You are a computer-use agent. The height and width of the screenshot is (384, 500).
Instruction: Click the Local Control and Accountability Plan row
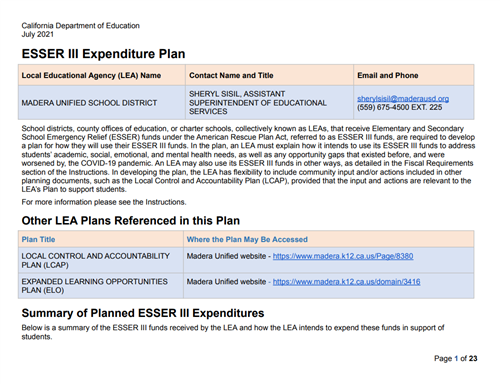point(246,260)
